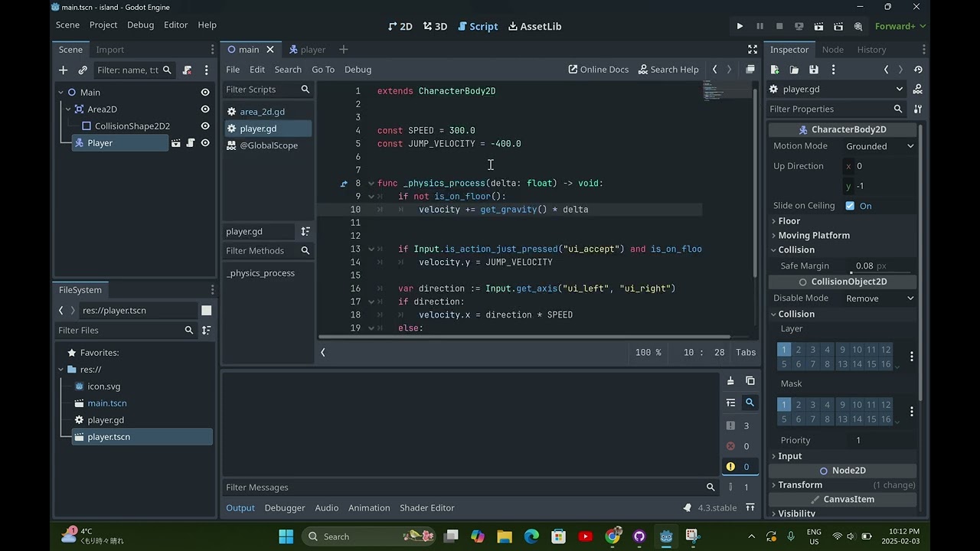Open the Node tab beside Inspector
This screenshot has width=980, height=551.
coord(833,49)
